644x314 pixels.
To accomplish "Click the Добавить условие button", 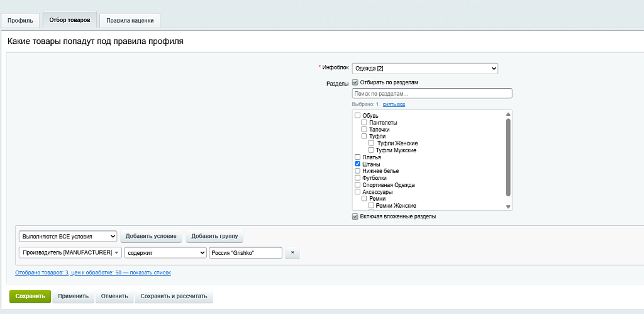I will (151, 237).
